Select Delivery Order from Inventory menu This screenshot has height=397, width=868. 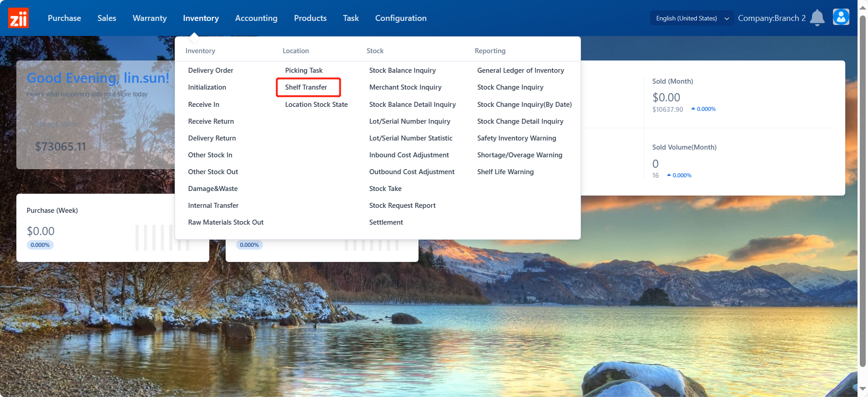pyautogui.click(x=211, y=70)
